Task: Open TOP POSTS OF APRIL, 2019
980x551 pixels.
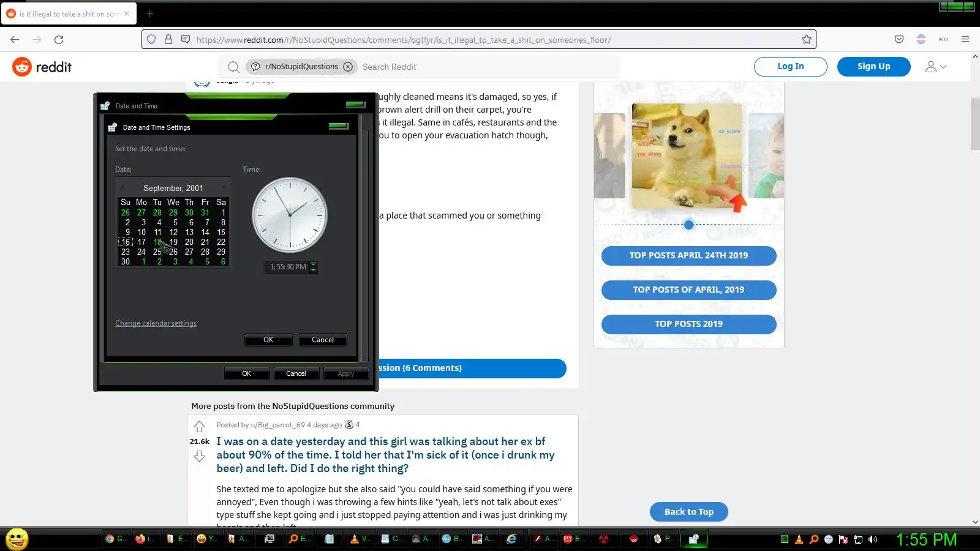Action: coord(689,290)
